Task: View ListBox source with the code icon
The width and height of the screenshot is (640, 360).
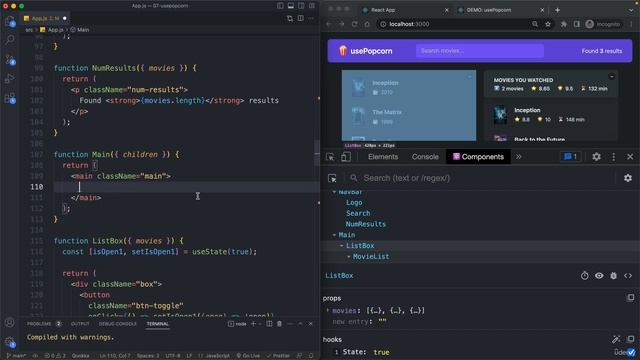Action: tap(628, 276)
